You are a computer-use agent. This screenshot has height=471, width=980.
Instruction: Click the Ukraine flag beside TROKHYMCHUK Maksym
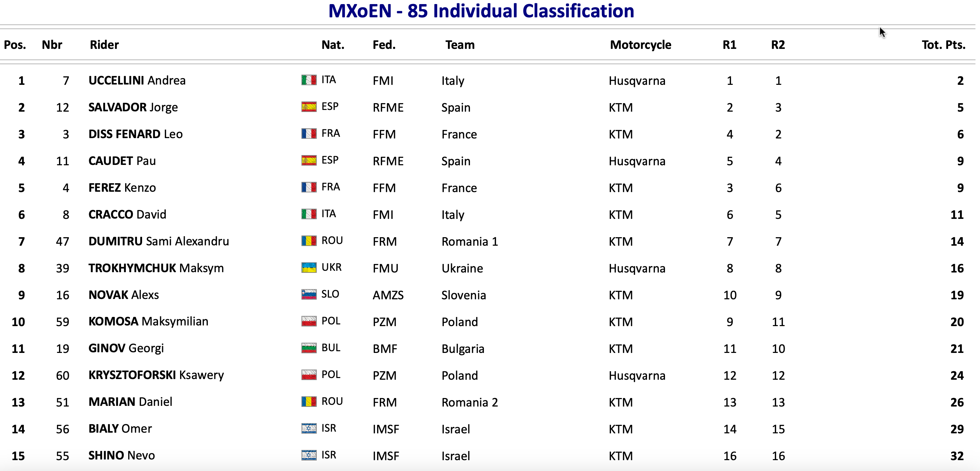(x=309, y=268)
